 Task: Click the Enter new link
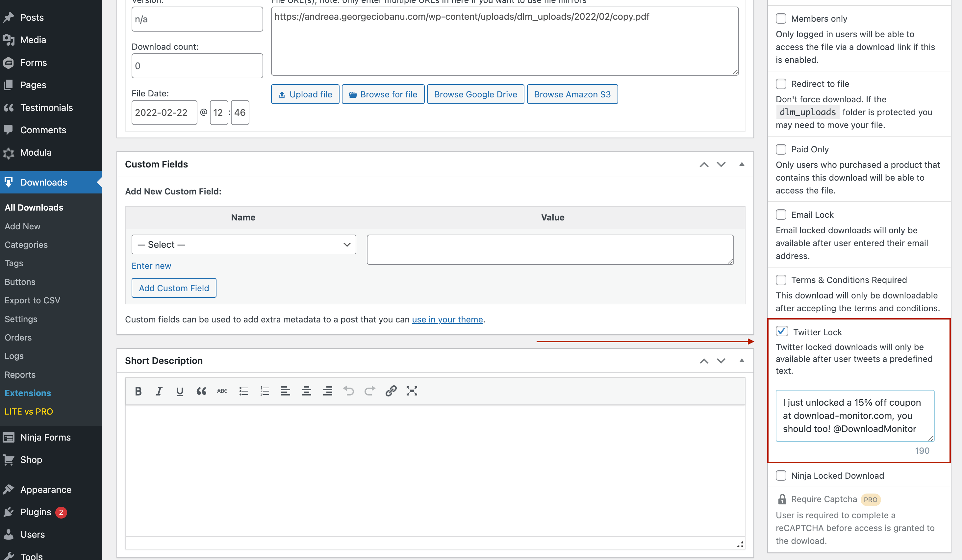point(151,266)
